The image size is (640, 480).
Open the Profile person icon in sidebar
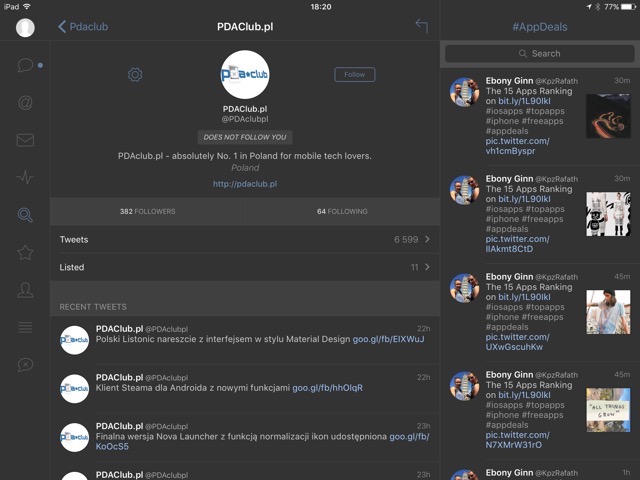(25, 290)
